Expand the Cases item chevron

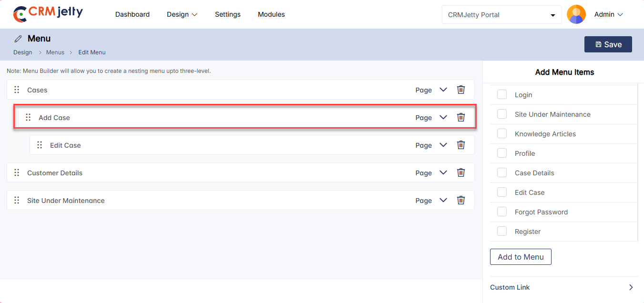point(443,90)
